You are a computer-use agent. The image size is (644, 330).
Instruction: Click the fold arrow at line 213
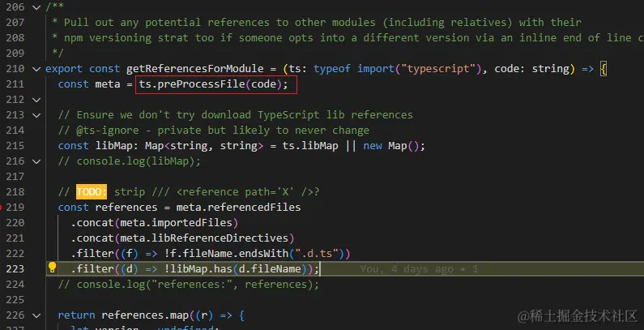click(36, 115)
